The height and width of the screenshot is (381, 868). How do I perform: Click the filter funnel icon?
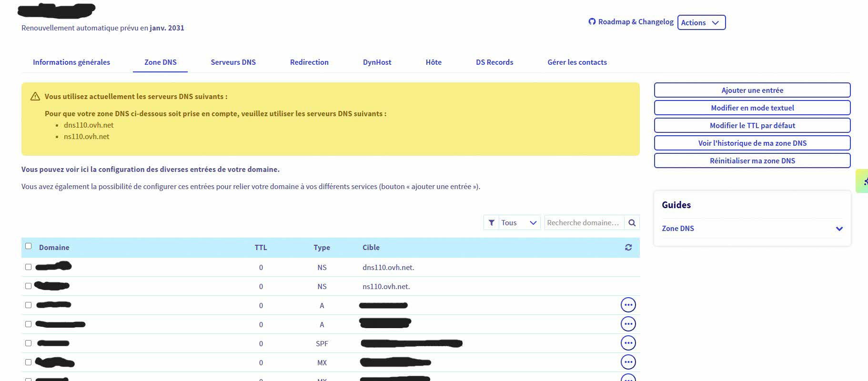coord(491,222)
